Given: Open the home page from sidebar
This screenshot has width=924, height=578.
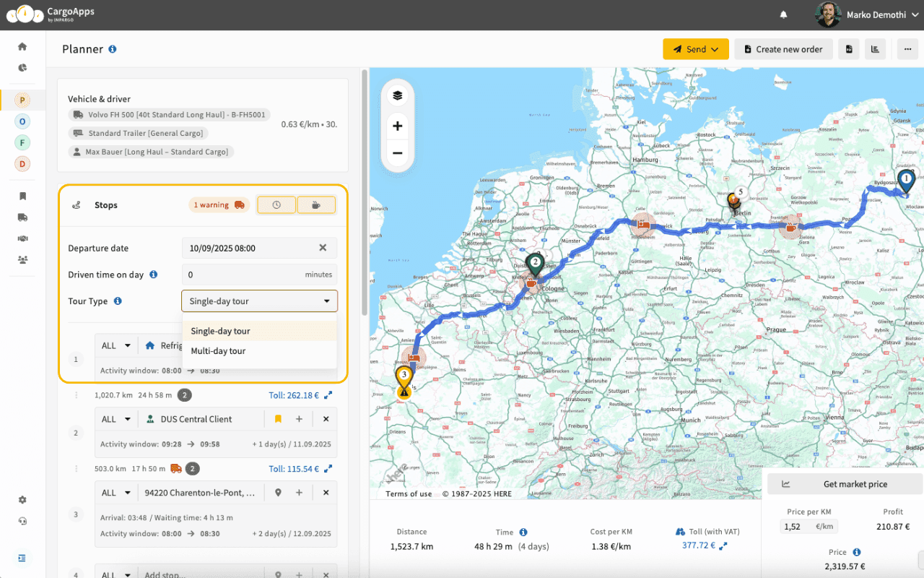Looking at the screenshot, I should pos(22,47).
